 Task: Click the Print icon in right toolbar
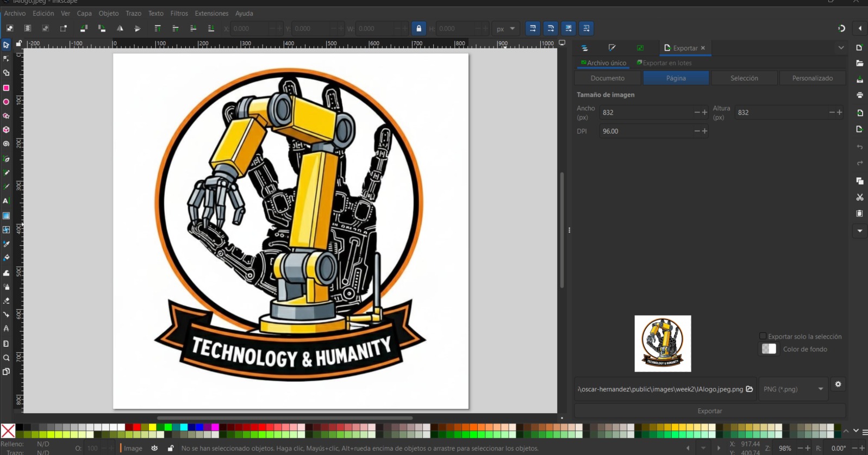tap(859, 95)
